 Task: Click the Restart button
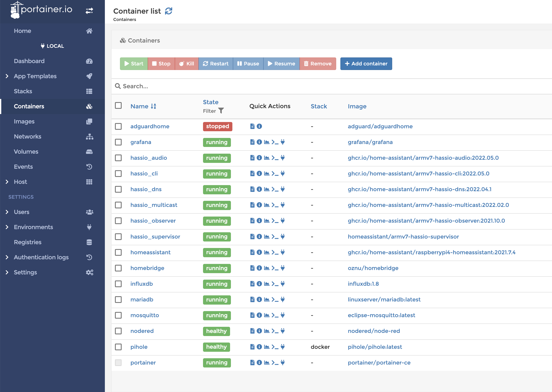pos(216,64)
